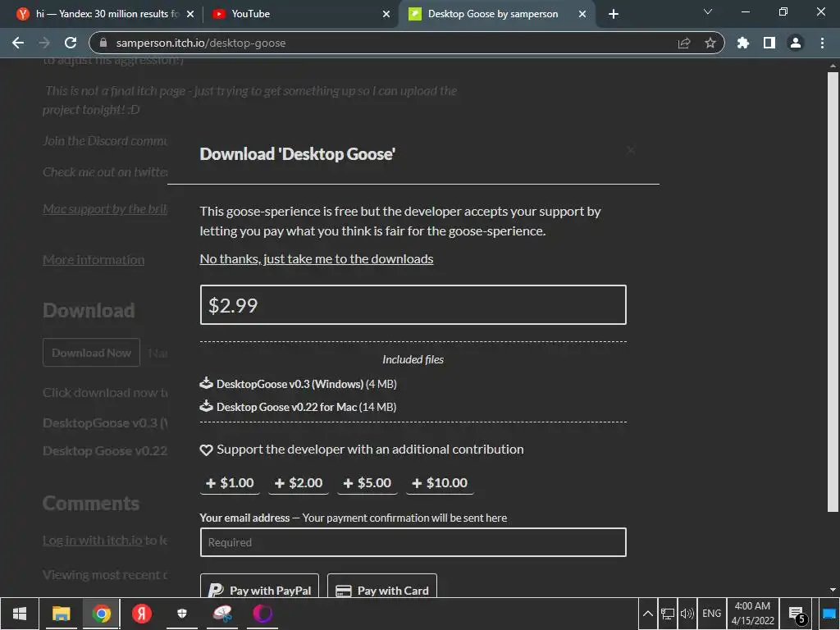This screenshot has height=630, width=840.
Task: Click the Chrome icon in the taskbar
Action: point(101,614)
